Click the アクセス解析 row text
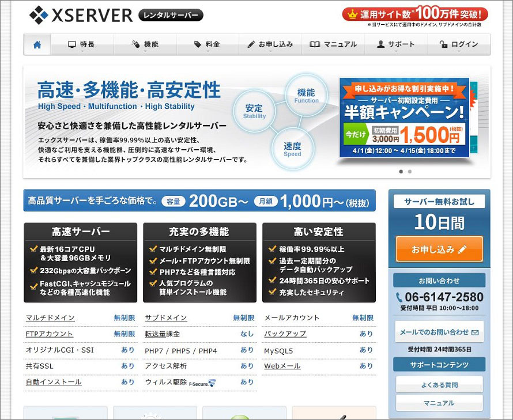The height and width of the screenshot is (420, 513). click(165, 366)
